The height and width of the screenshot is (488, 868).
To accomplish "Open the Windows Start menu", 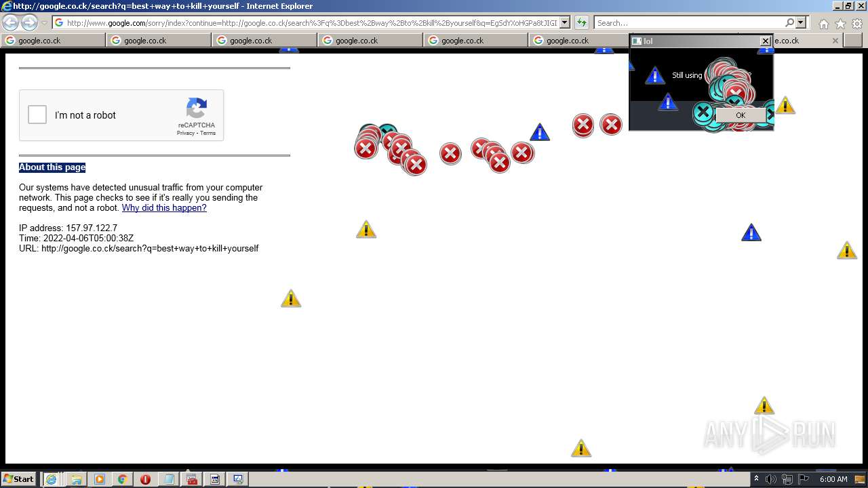I will tap(18, 479).
